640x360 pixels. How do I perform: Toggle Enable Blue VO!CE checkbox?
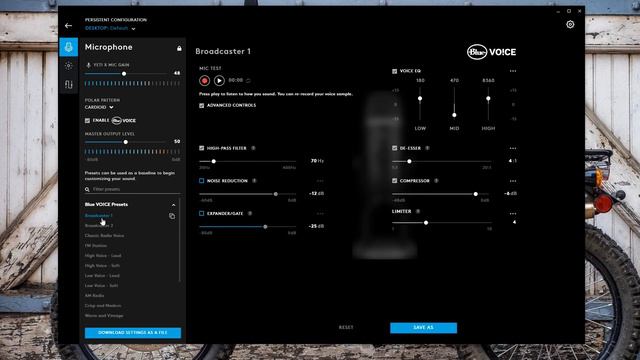tap(87, 120)
